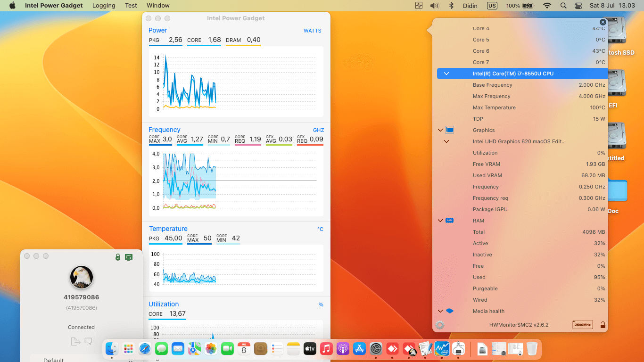This screenshot has height=362, width=644.
Task: Collapse the Graphics section chevron
Action: tap(440, 130)
